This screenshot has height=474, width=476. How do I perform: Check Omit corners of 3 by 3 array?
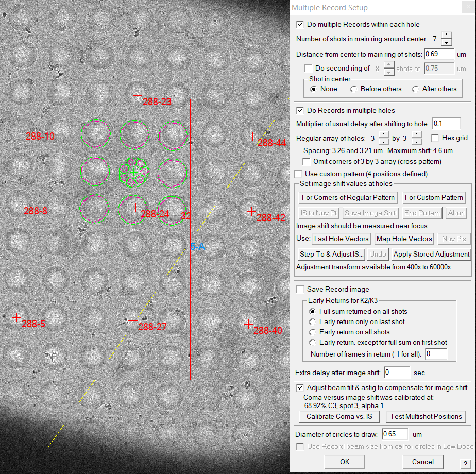coord(307,162)
